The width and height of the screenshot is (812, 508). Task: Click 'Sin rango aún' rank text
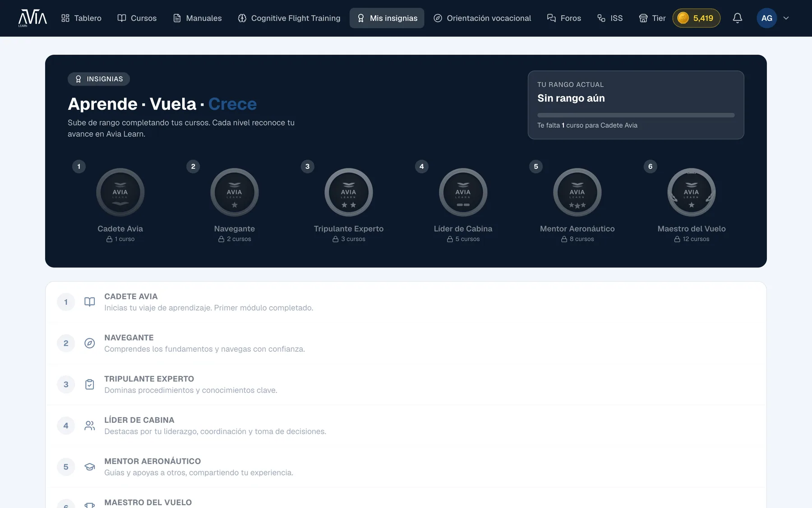click(x=571, y=98)
